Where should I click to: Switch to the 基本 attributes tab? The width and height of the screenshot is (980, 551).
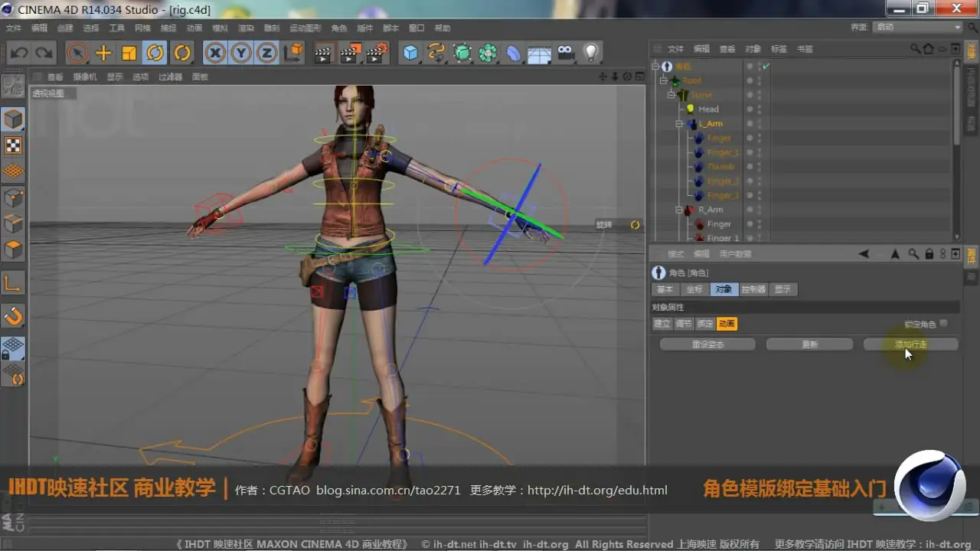(x=665, y=289)
